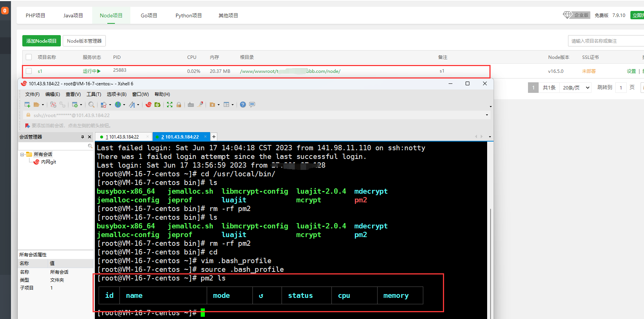Screen dimensions: 644x319
Task: Click the red Xshell swirl toolbar icon
Action: tap(149, 105)
